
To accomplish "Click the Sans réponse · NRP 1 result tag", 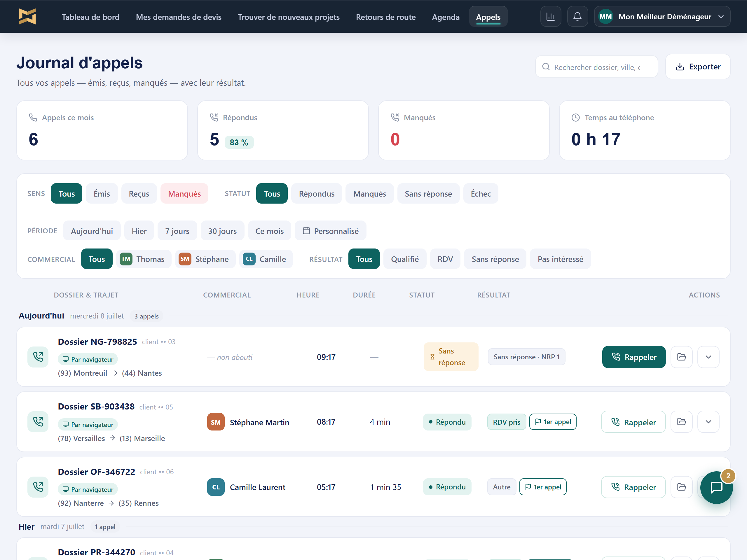I will pos(526,357).
